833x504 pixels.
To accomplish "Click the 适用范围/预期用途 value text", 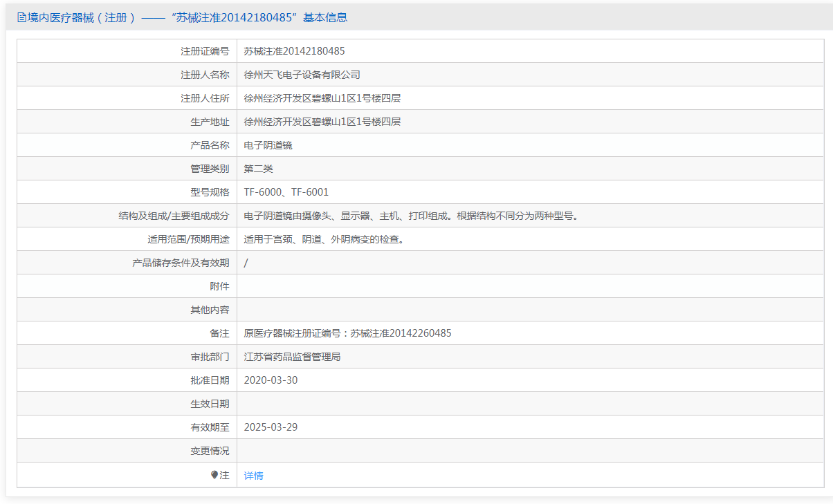I will [323, 239].
